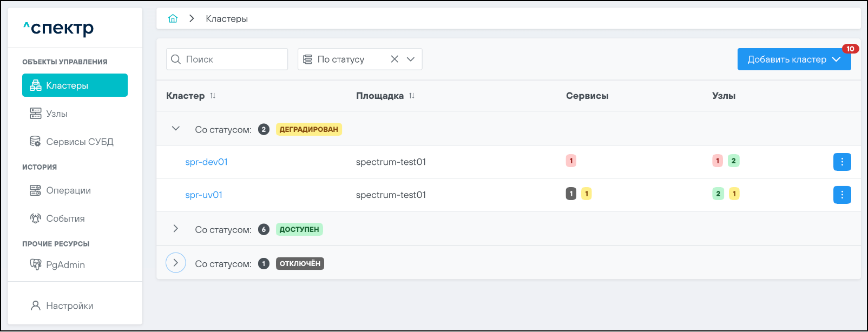The width and height of the screenshot is (868, 332).
Task: Launch PgAdmin from the sidebar
Action: point(65,264)
